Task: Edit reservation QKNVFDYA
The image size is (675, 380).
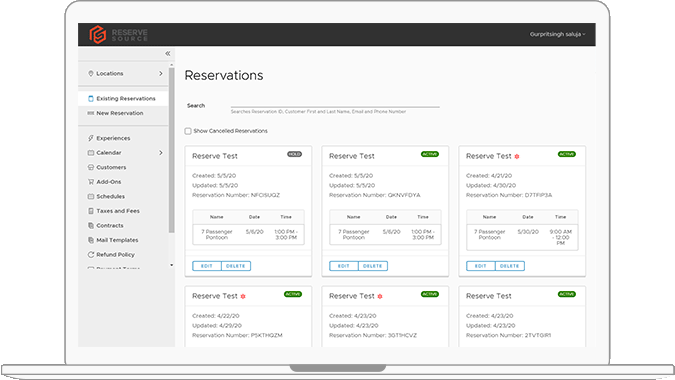Action: point(344,266)
